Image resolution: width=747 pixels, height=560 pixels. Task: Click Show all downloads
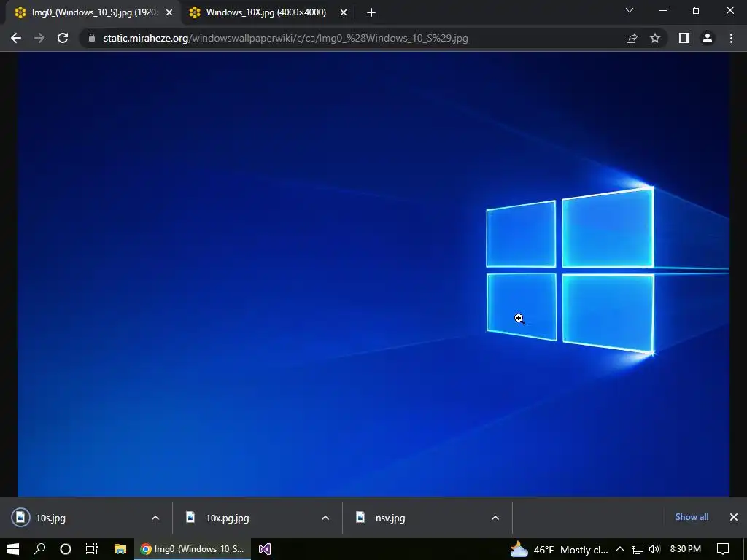(x=692, y=517)
